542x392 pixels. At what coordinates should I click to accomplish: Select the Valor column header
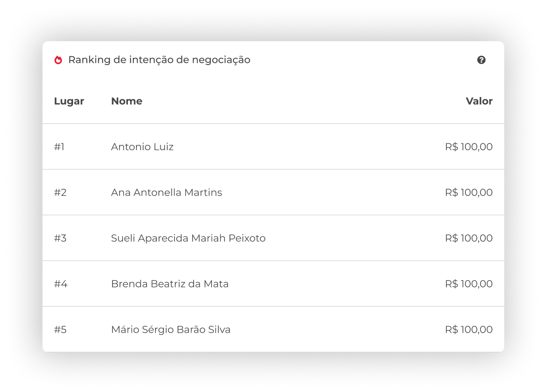click(479, 101)
